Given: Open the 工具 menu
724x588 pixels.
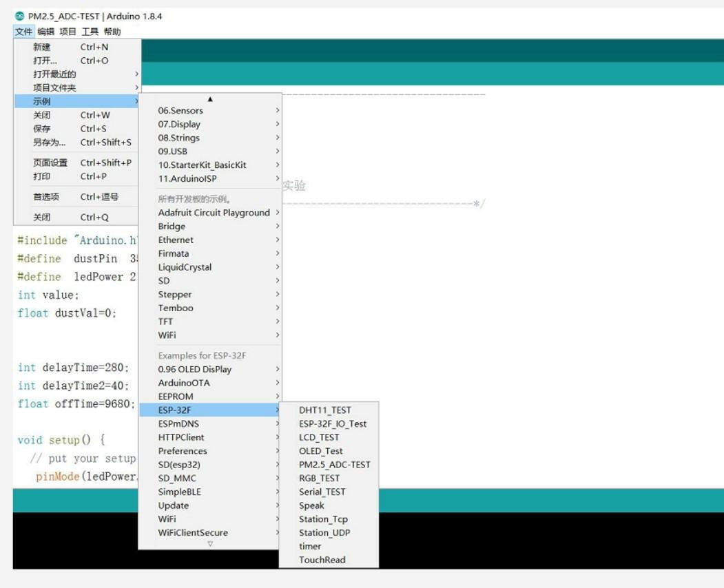Looking at the screenshot, I should tap(90, 32).
